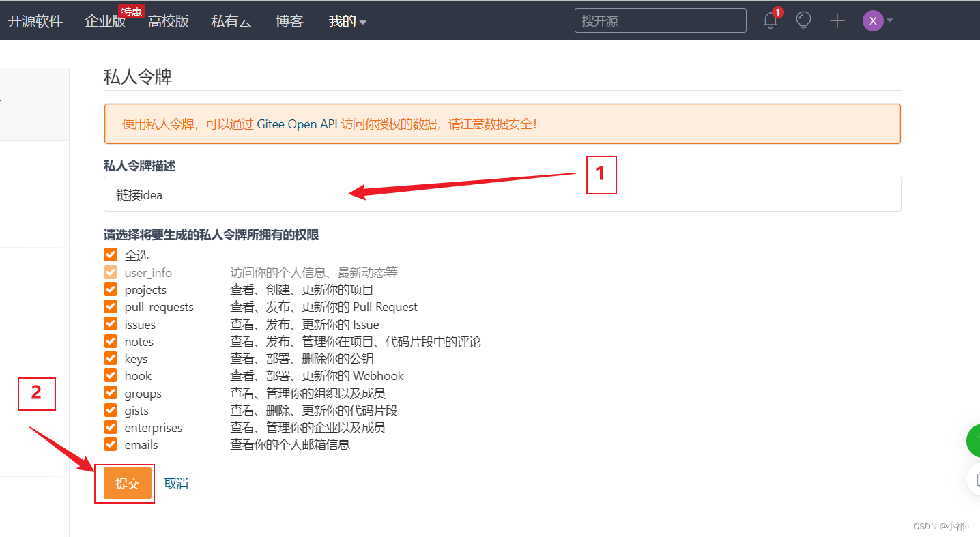Click the 搜开源 search box
The width and height of the screenshot is (980, 537).
tap(661, 20)
